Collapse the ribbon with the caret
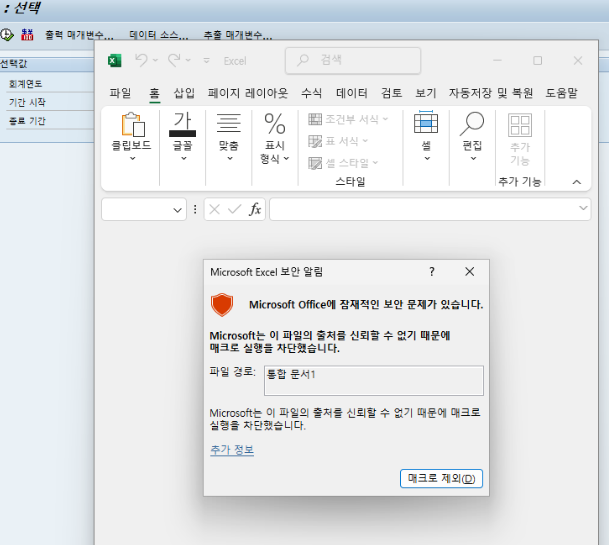The width and height of the screenshot is (609, 545). (577, 182)
